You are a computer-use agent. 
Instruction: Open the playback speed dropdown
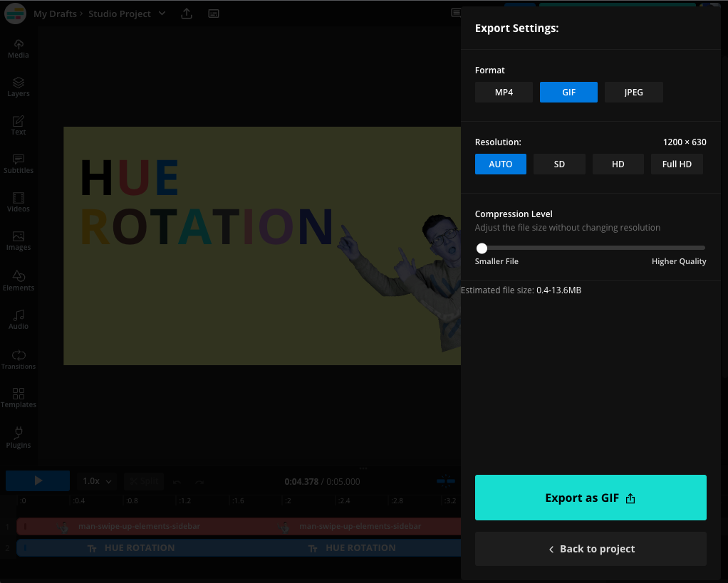coord(96,480)
